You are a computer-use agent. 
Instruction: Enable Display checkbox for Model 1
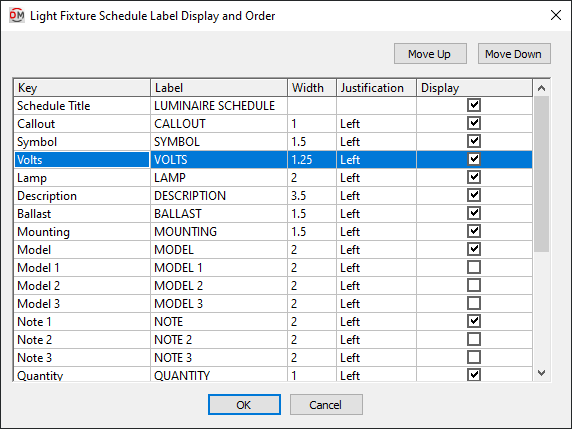pos(474,267)
